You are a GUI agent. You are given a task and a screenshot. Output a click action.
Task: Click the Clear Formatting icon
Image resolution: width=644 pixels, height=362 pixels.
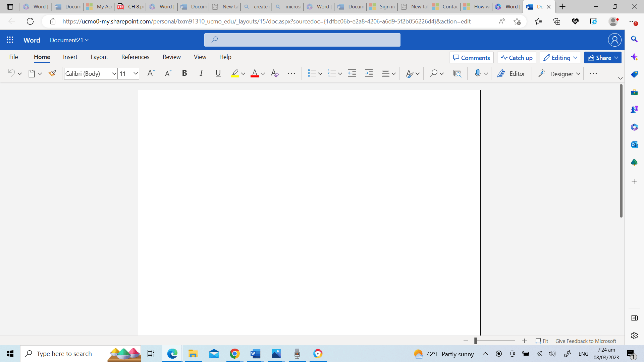coord(275,73)
